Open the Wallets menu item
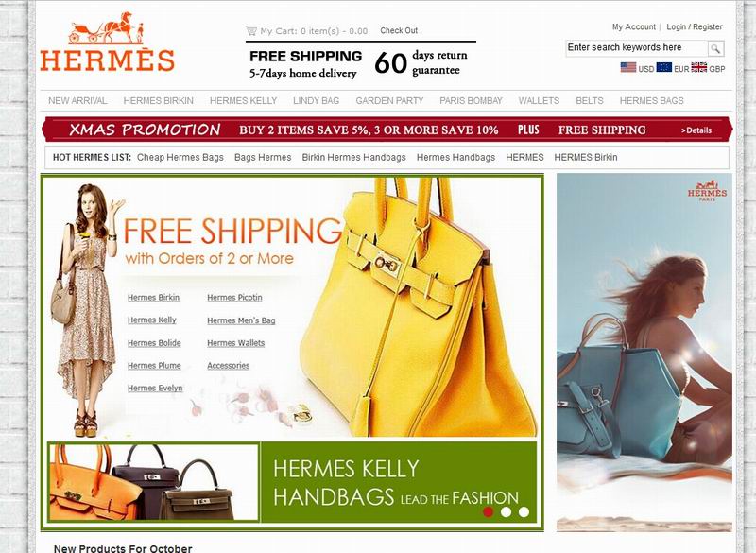Screen dimensions: 756x553 click(539, 101)
